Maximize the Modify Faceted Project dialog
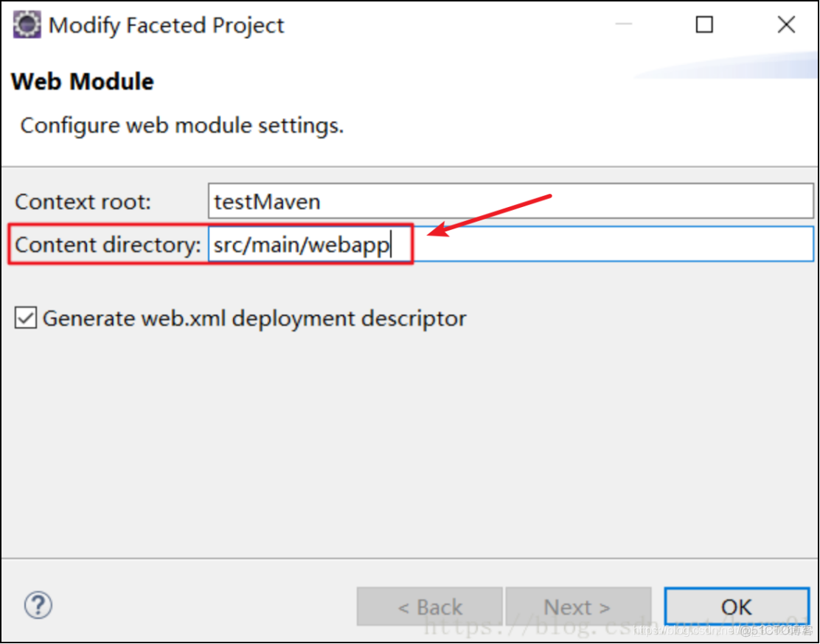This screenshot has width=820, height=644. coord(704,25)
